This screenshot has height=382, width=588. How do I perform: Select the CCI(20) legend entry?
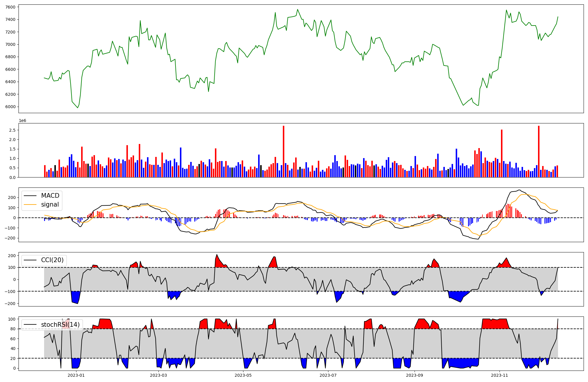tap(52, 260)
